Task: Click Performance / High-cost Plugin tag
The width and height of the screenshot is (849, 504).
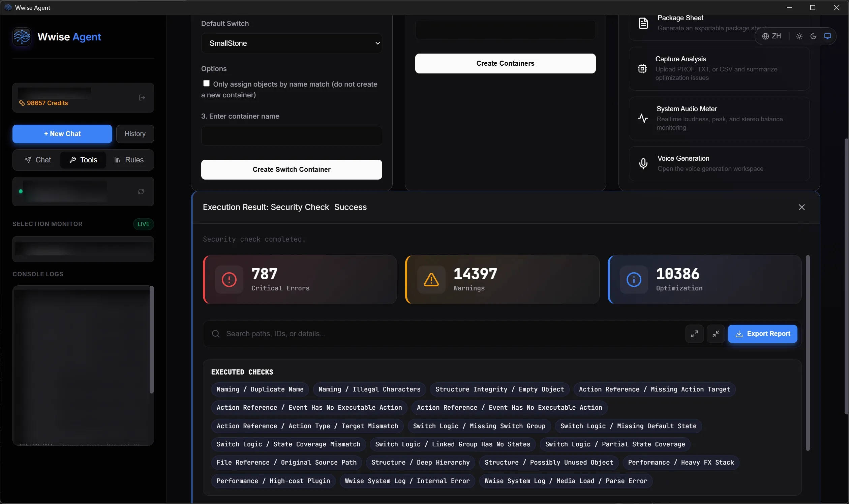Action: [273, 481]
